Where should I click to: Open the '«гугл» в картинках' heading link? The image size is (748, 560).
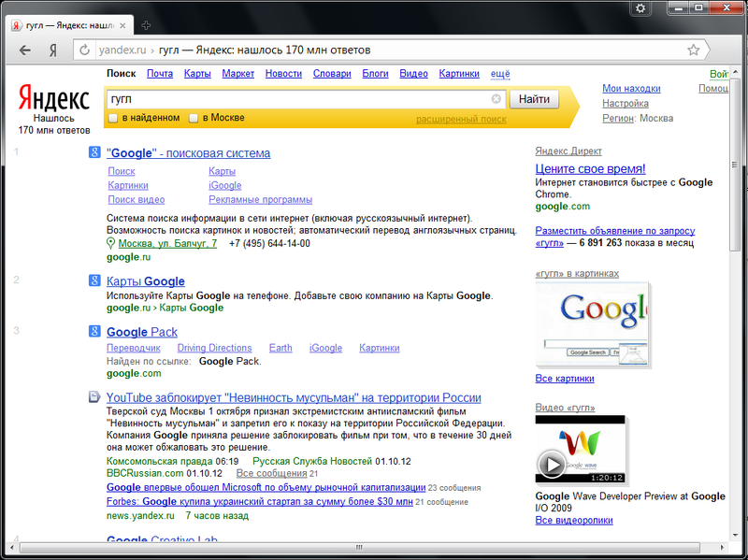coord(577,273)
